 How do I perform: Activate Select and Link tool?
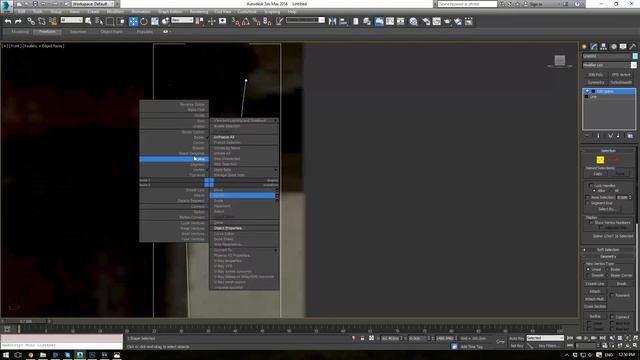click(31, 21)
